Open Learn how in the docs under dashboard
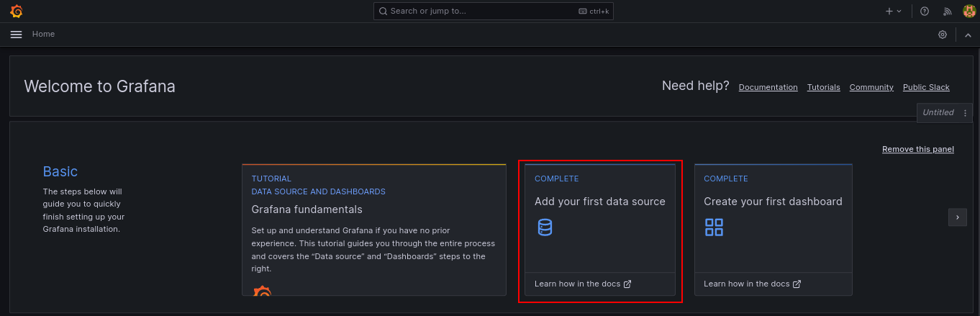This screenshot has width=980, height=316. click(753, 284)
